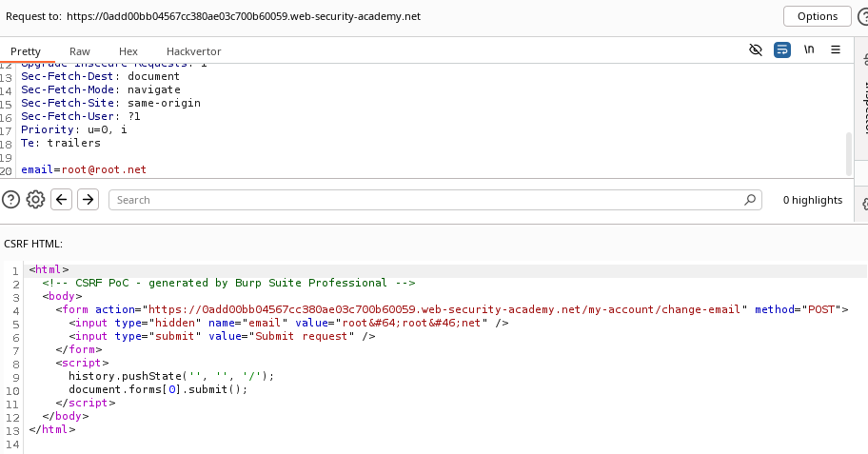Click the request target URL text
The width and height of the screenshot is (868, 454).
tap(244, 16)
